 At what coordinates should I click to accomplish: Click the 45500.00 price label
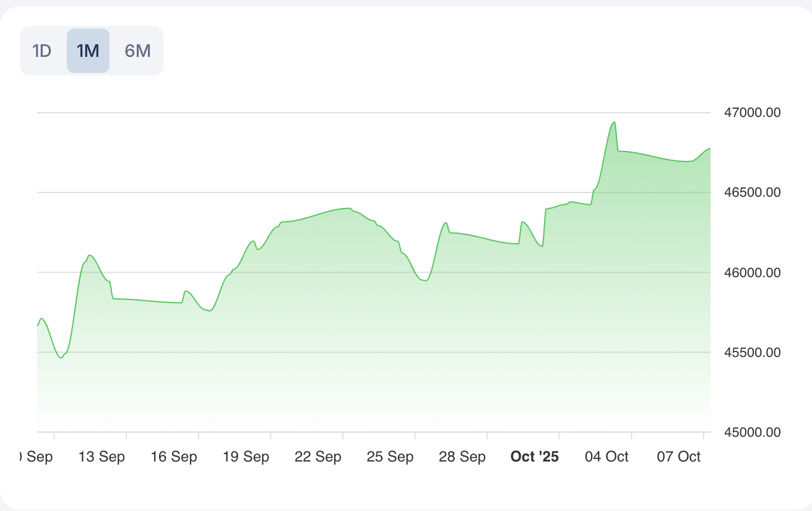(x=752, y=352)
